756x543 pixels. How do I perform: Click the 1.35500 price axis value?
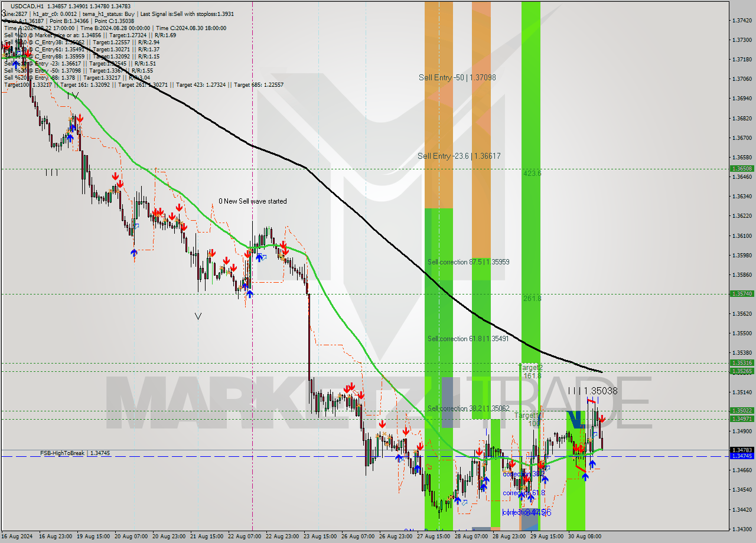point(741,333)
